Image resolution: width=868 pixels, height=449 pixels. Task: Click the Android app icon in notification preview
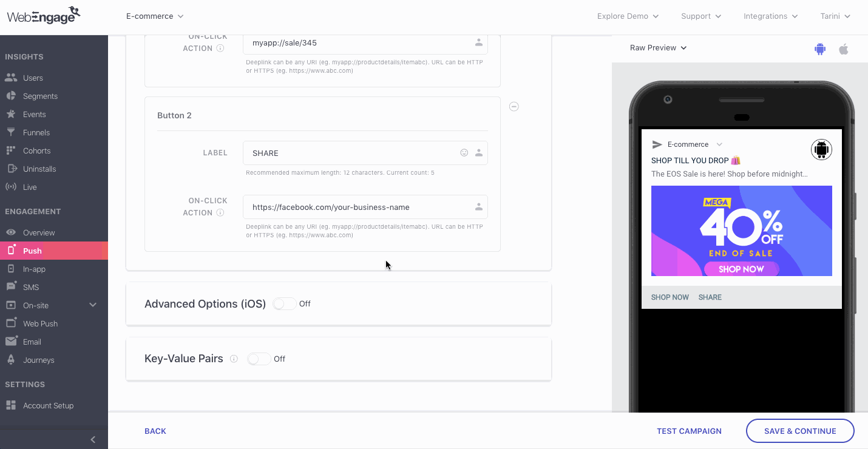pos(821,149)
